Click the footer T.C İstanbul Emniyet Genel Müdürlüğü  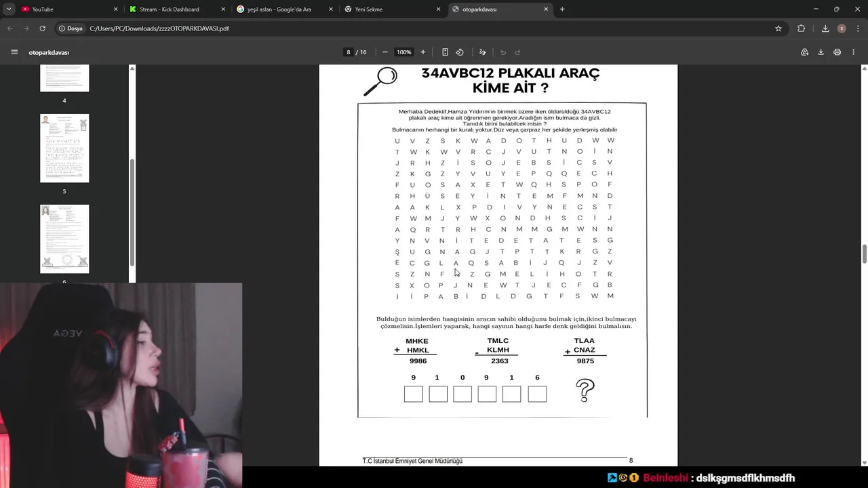412,461
